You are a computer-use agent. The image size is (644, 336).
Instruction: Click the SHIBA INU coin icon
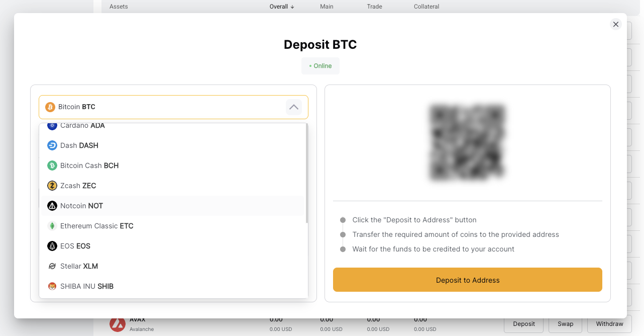coord(52,286)
